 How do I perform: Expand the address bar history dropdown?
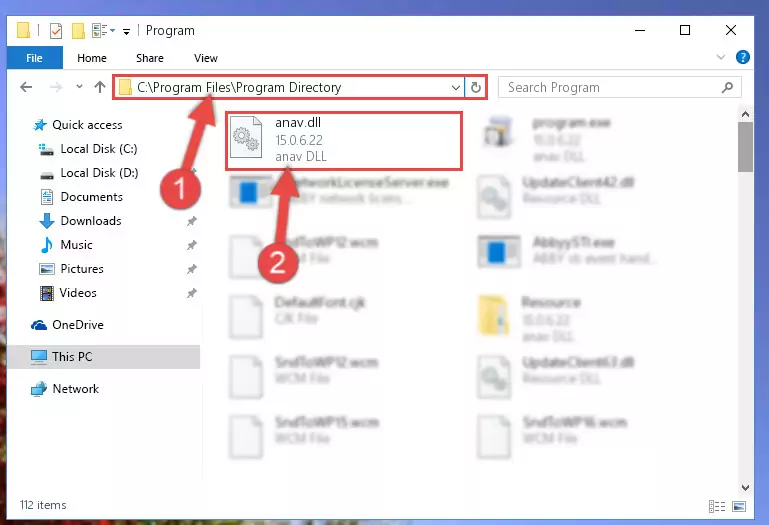(x=456, y=88)
